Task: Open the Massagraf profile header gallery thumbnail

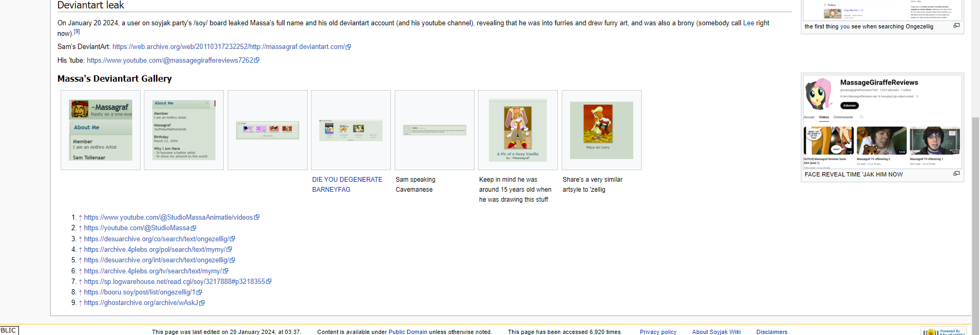Action: (101, 130)
